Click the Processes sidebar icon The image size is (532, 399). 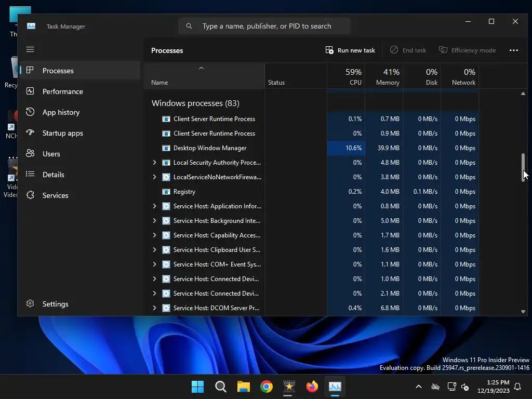point(30,70)
